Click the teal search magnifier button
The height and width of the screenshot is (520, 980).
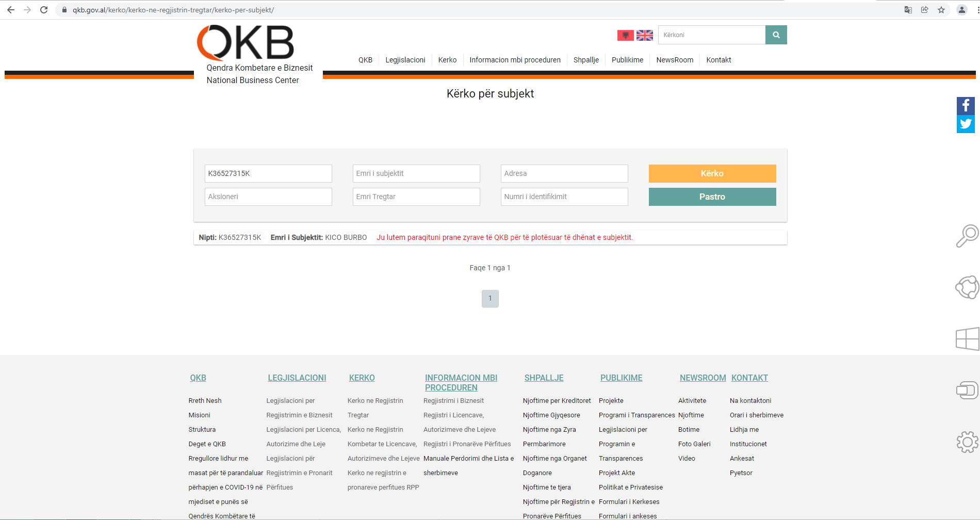776,35
